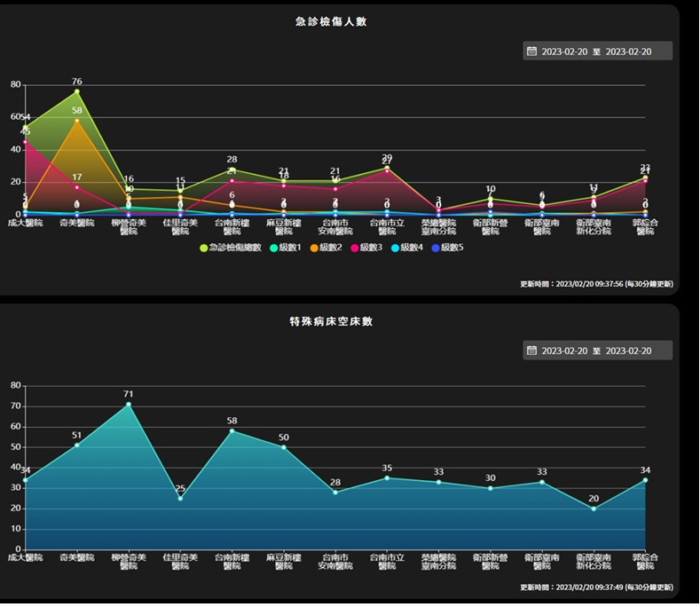The width and height of the screenshot is (700, 607).
Task: Select the 34 bed point at 郭綜合醫院
Action: (645, 480)
